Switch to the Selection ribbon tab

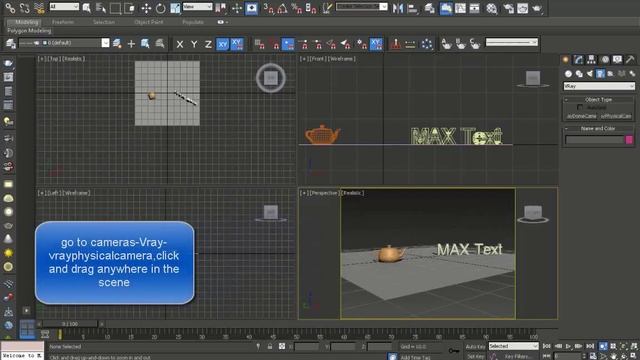point(104,22)
